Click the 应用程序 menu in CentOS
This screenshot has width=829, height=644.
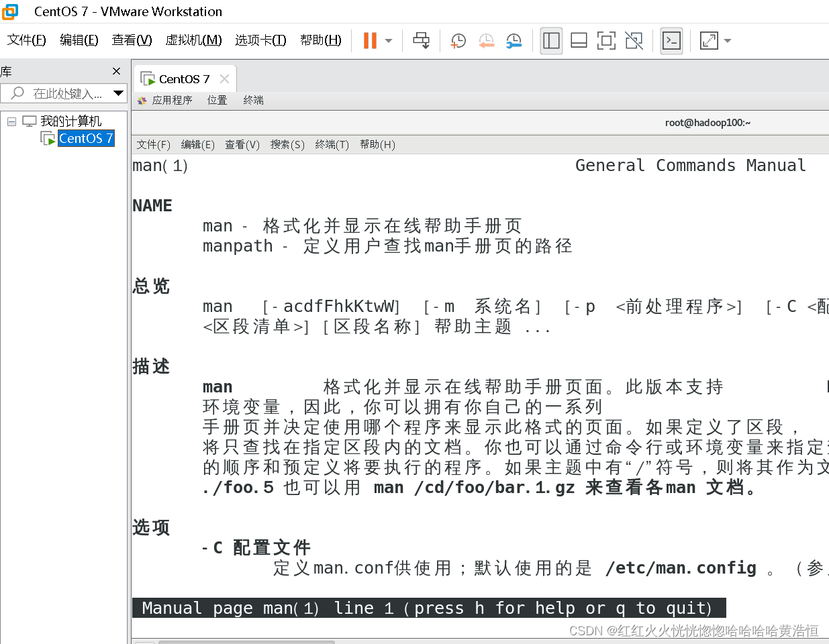(x=172, y=100)
